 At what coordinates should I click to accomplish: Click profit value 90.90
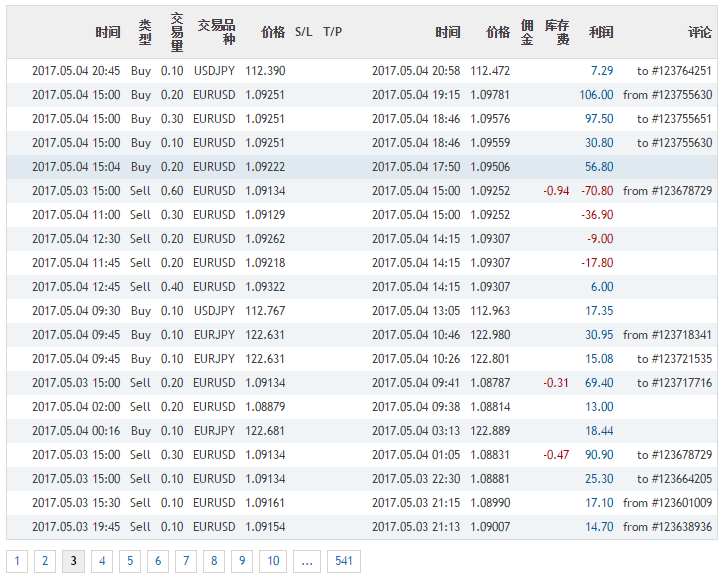tap(599, 455)
